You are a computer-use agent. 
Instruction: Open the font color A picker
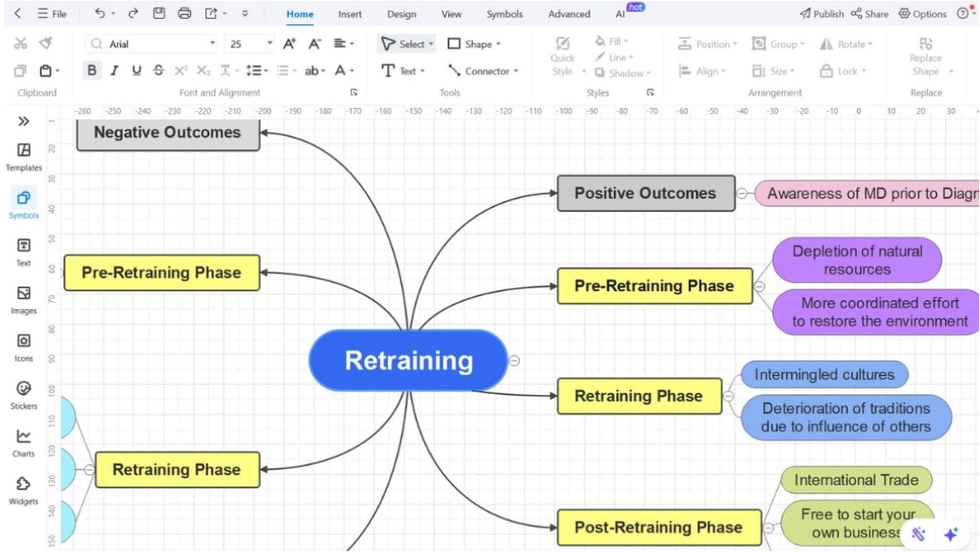pos(344,71)
